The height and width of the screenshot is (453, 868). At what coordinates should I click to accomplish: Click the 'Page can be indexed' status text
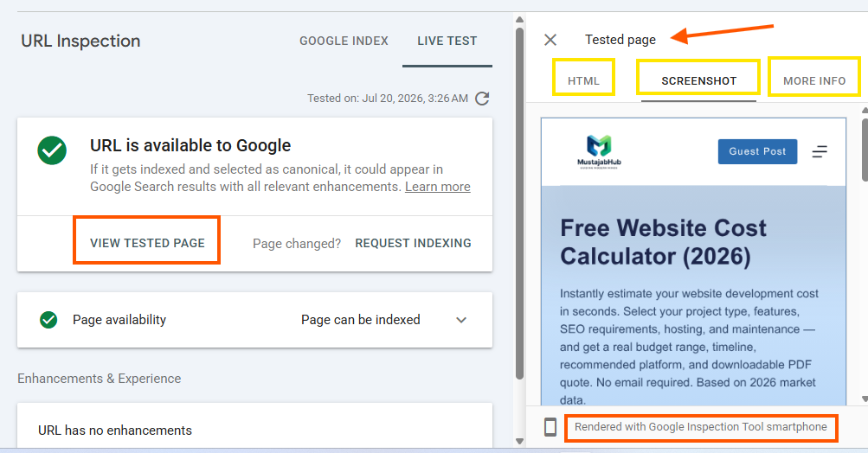pyautogui.click(x=360, y=320)
